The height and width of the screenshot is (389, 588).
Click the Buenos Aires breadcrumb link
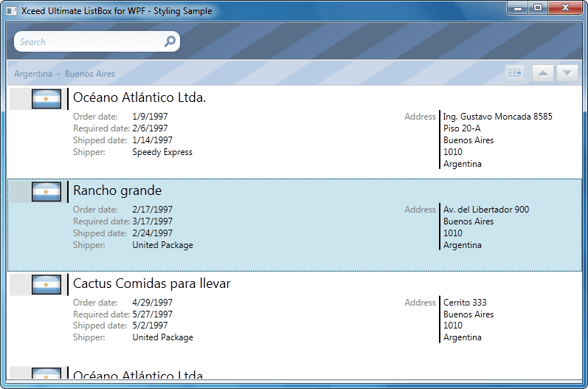point(89,74)
